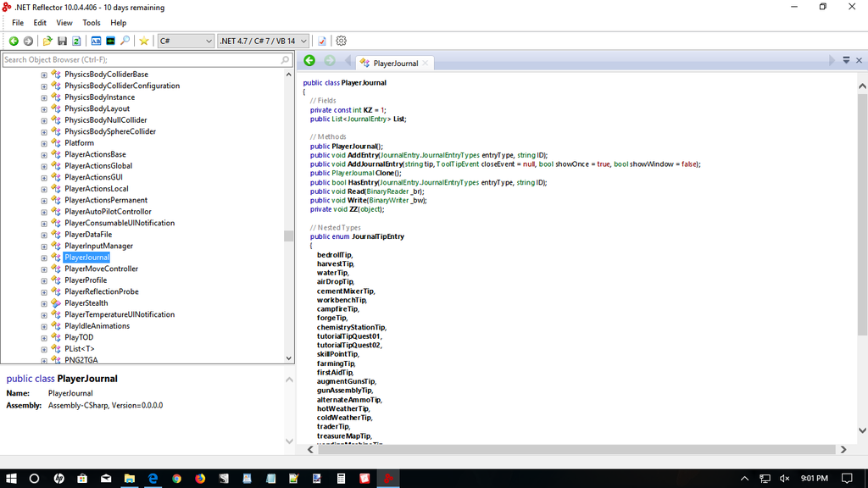This screenshot has width=868, height=488.
Task: Close the code pane with the X
Action: click(x=860, y=60)
